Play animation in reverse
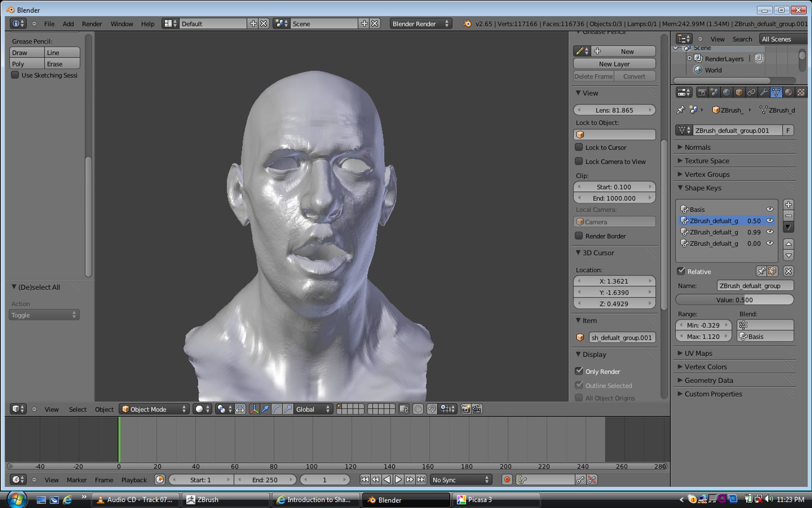The width and height of the screenshot is (812, 508). tap(387, 480)
